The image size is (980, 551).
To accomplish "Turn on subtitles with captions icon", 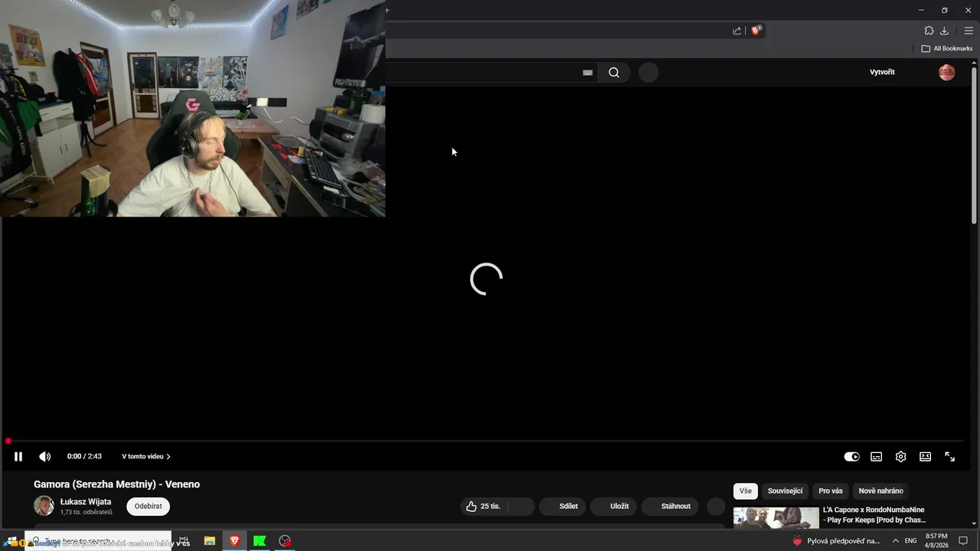I will click(876, 457).
